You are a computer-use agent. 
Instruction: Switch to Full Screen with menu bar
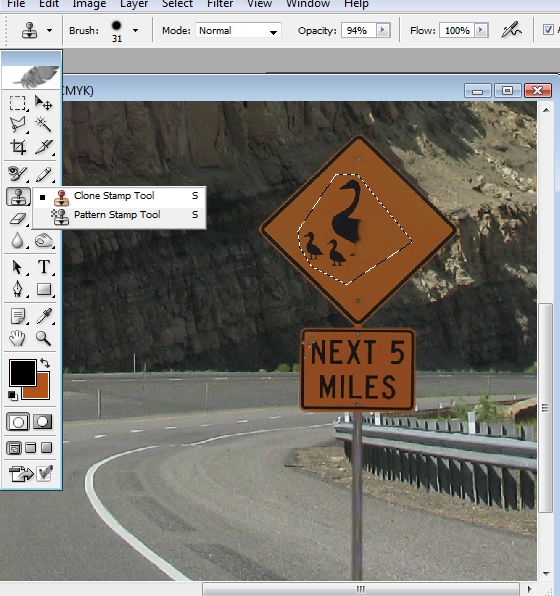(x=31, y=448)
